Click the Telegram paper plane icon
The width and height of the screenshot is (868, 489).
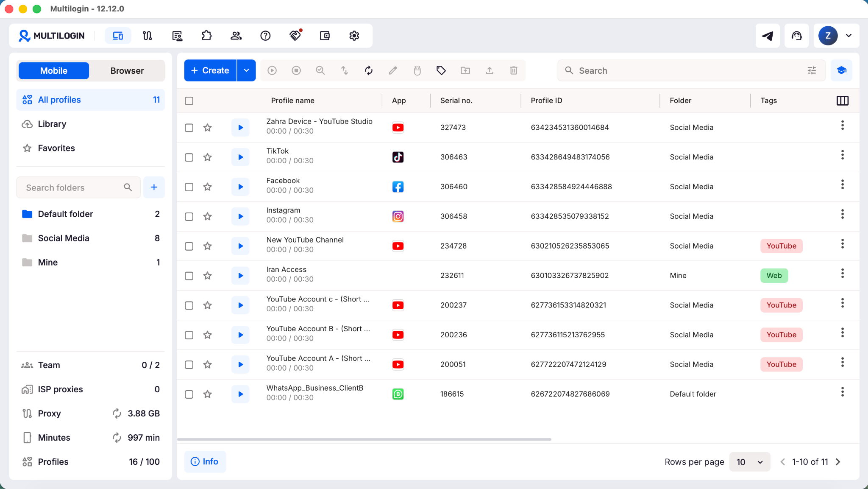click(768, 36)
